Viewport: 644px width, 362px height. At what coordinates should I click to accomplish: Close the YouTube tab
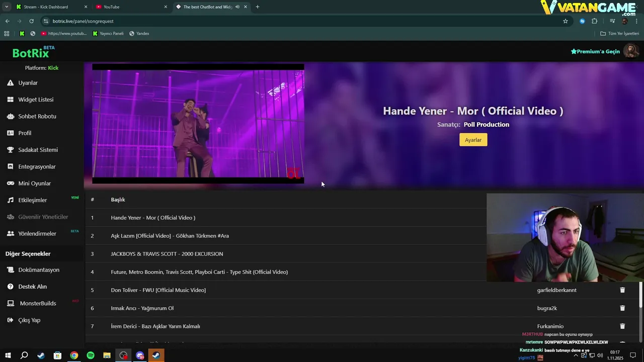(166, 7)
